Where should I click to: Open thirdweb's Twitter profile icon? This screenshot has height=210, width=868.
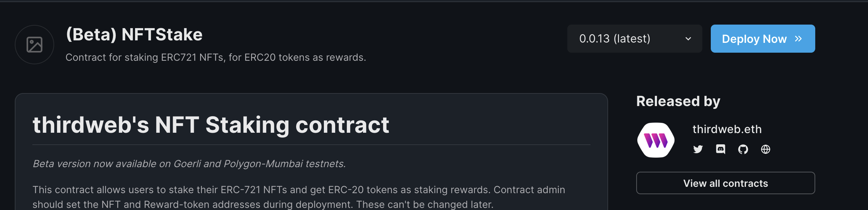(698, 149)
